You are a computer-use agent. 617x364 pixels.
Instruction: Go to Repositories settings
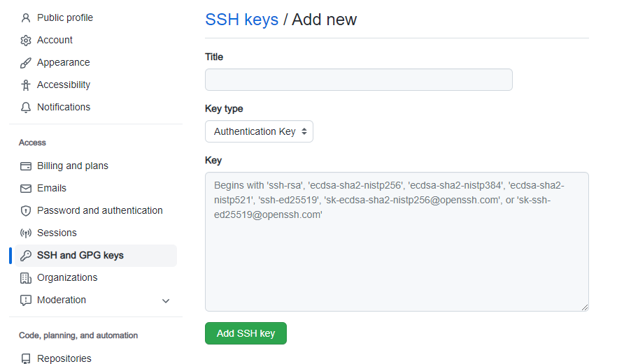pos(64,358)
